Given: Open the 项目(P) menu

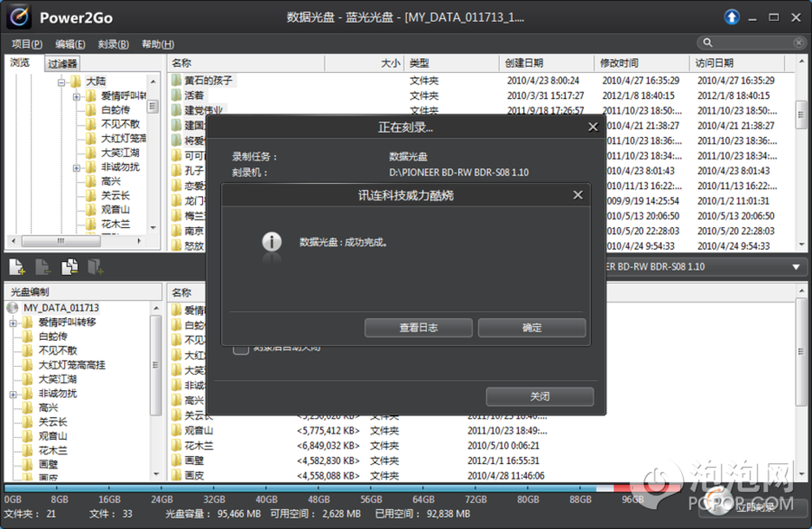Looking at the screenshot, I should (27, 44).
